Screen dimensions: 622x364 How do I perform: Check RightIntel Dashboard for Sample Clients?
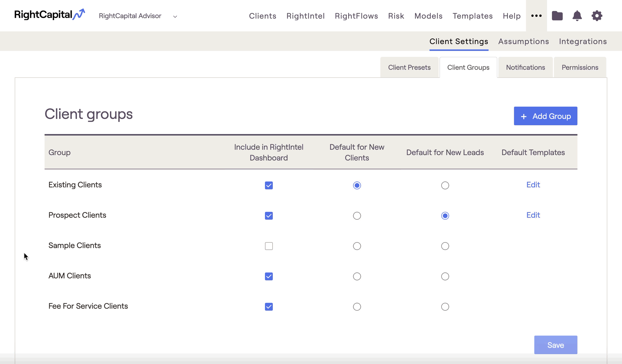269,246
